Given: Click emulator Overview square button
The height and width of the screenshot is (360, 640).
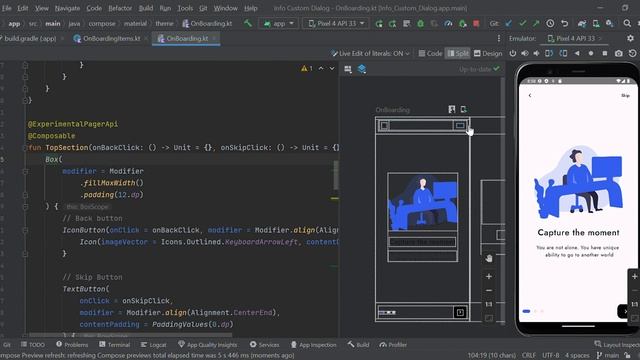Looking at the screenshot, I should point(605,53).
